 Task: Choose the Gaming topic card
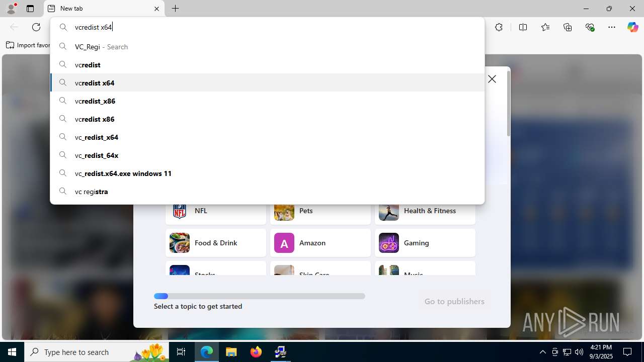coord(425,243)
